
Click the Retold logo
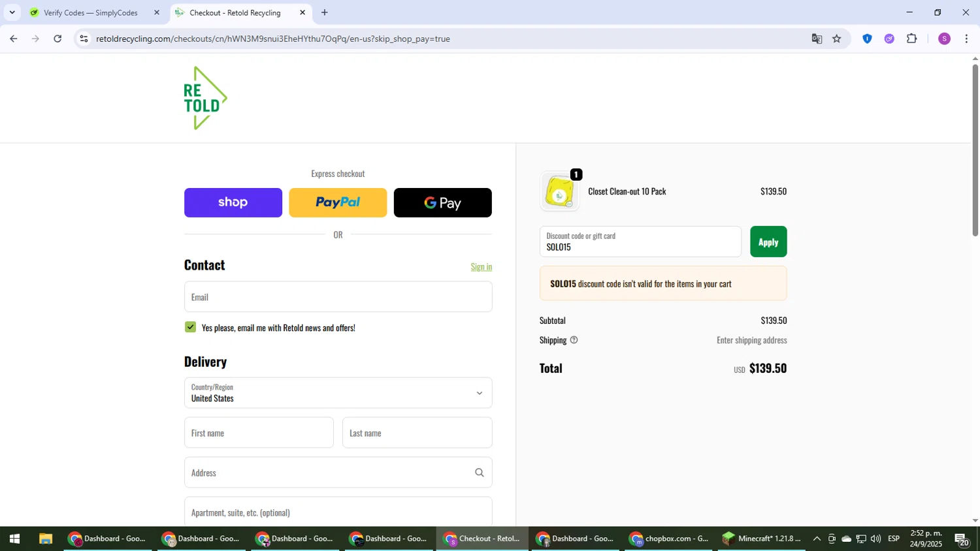click(205, 98)
